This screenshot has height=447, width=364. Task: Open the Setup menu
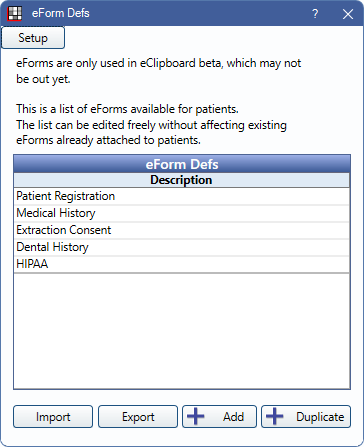coord(33,38)
